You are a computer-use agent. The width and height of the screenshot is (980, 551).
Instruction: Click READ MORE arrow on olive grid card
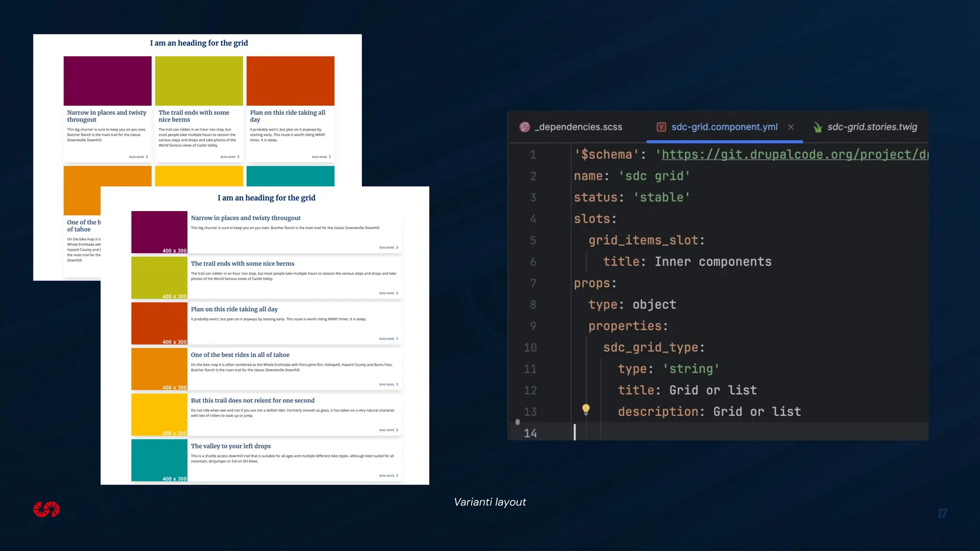238,157
